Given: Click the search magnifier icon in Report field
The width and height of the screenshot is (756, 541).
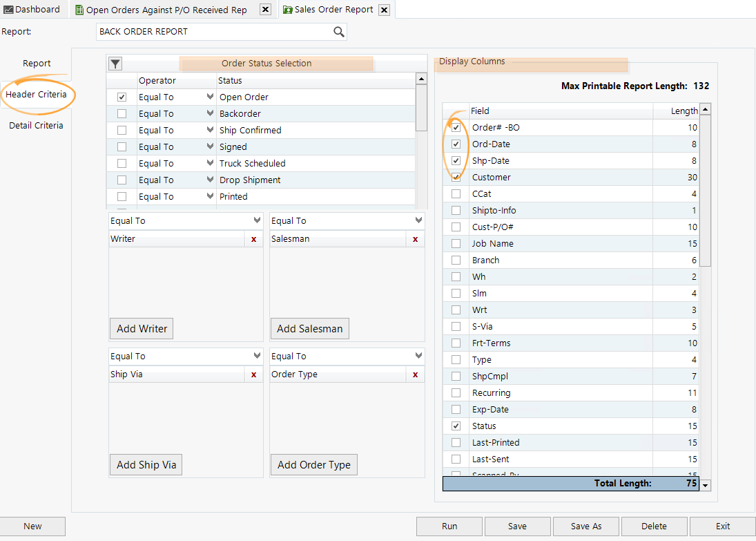Looking at the screenshot, I should [x=338, y=32].
